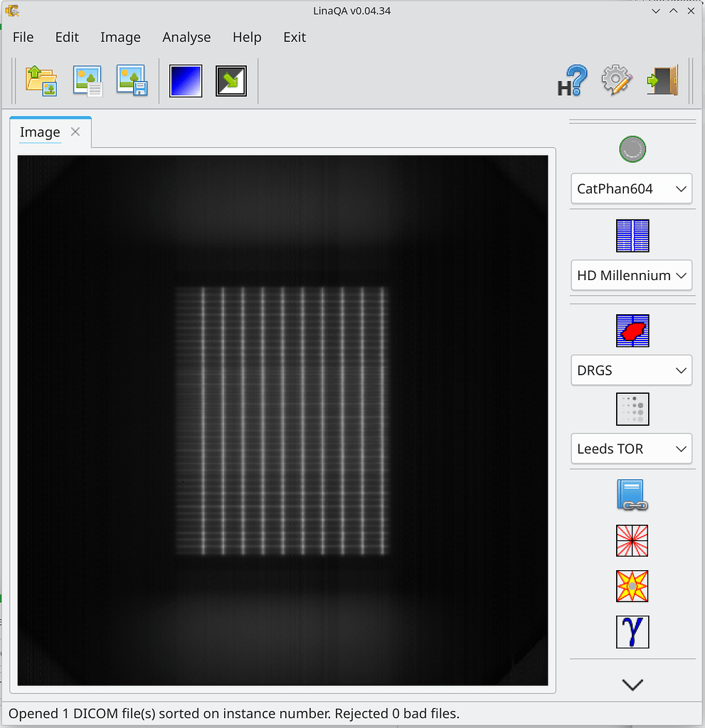Click the image invert toolbar icon
Image resolution: width=705 pixels, height=728 pixels.
pyautogui.click(x=230, y=80)
